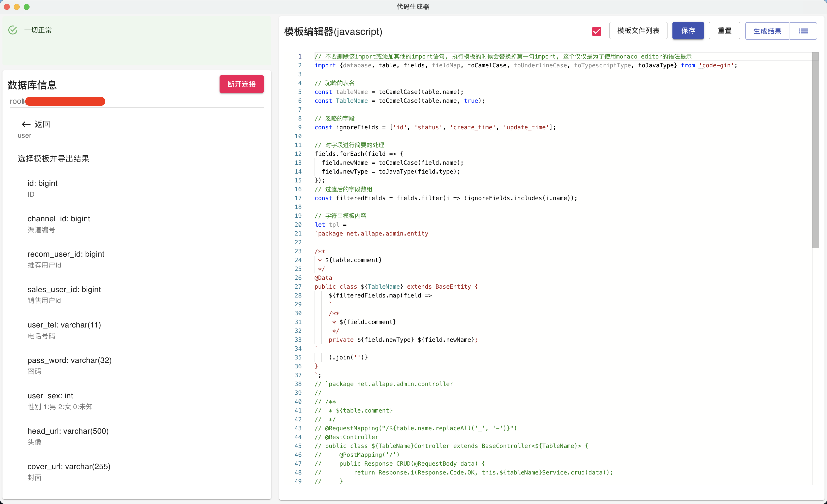Image resolution: width=827 pixels, height=504 pixels.
Task: Select the user_sex: int field
Action: coord(50,396)
